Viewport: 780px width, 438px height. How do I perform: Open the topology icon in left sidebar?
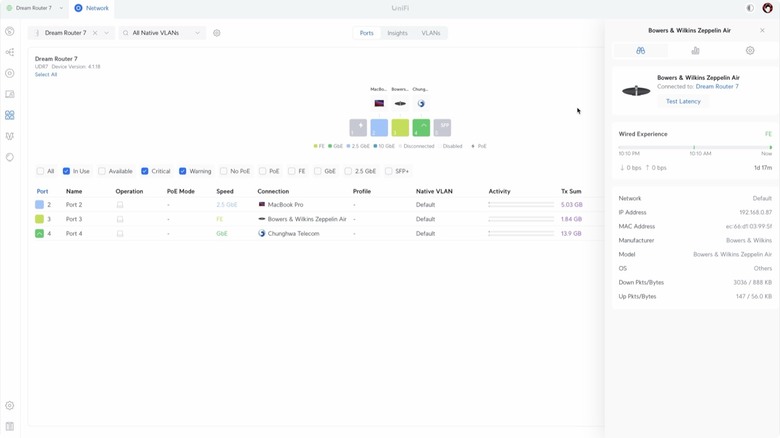coord(9,52)
